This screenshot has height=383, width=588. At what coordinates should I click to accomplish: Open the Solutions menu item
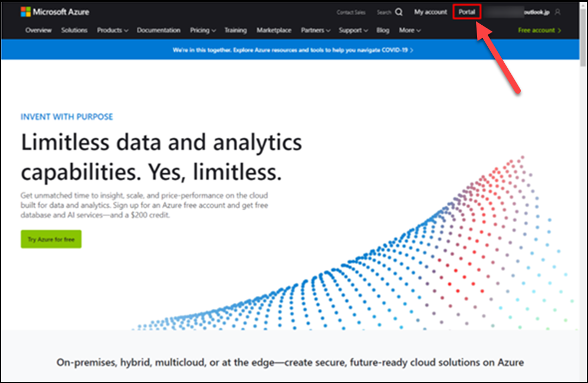pos(74,31)
